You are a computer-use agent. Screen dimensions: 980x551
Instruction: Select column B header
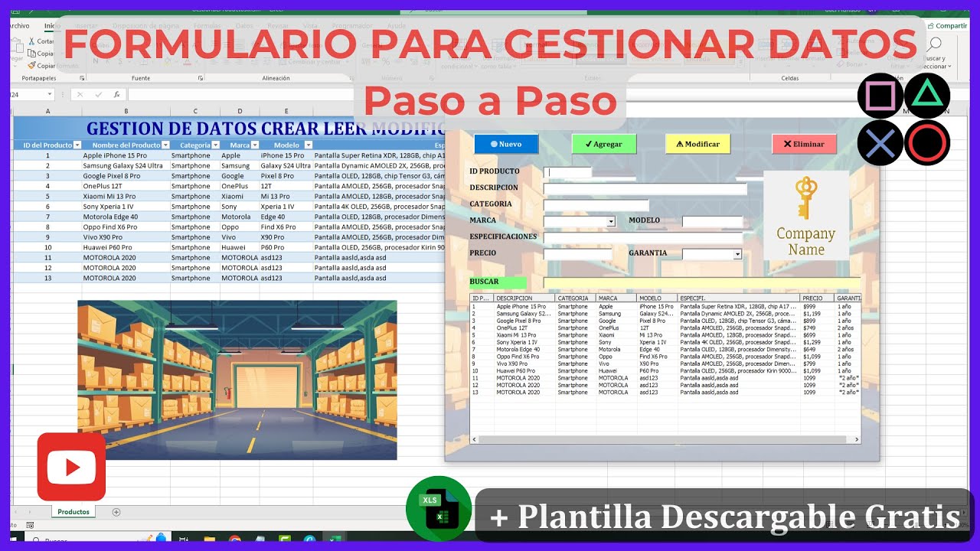126,111
